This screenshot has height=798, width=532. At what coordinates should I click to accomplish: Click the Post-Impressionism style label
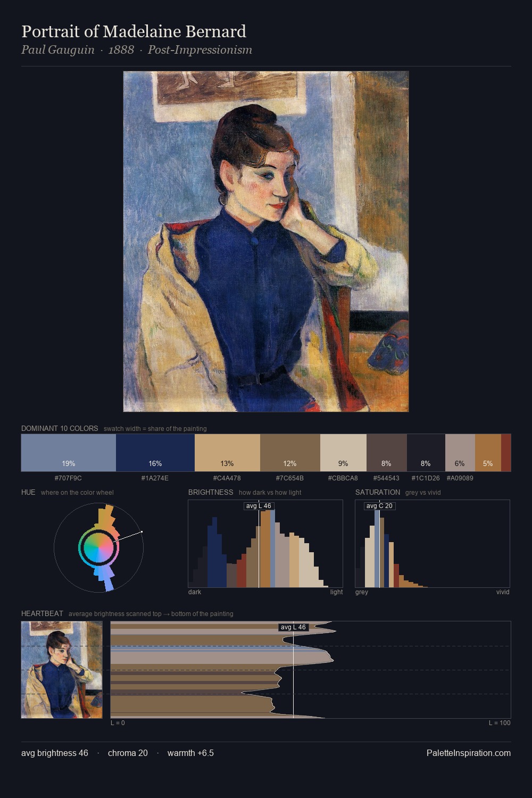199,50
